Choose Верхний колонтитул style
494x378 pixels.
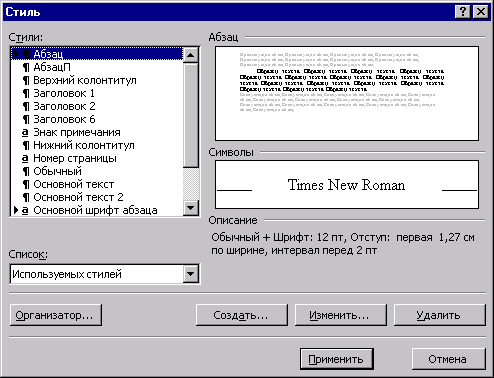[97, 80]
